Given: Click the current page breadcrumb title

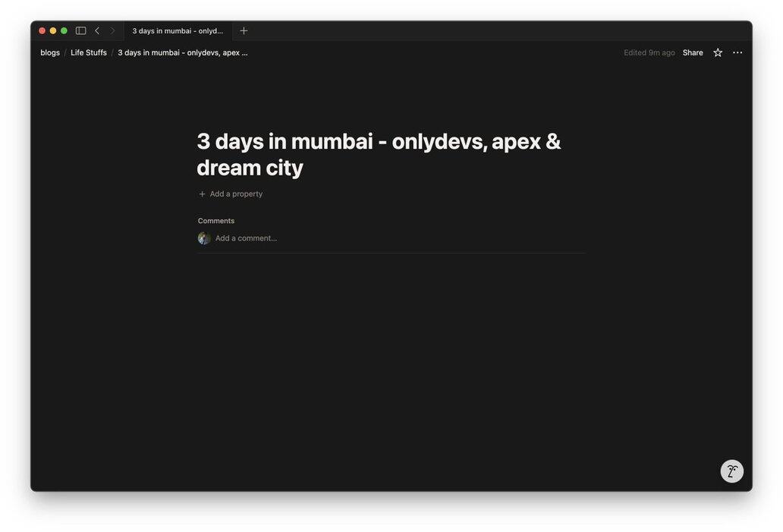Looking at the screenshot, I should (182, 53).
